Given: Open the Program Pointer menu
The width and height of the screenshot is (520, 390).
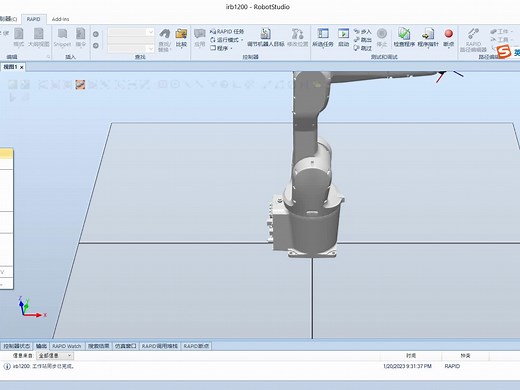Looking at the screenshot, I should [428, 38].
